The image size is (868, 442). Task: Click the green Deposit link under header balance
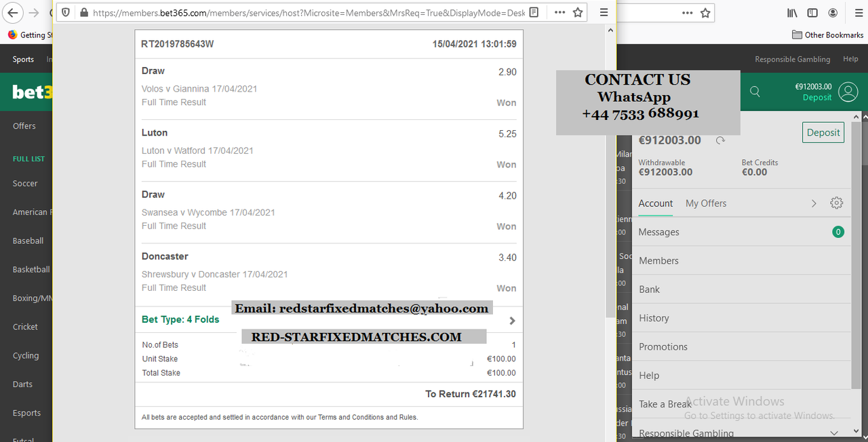[x=817, y=98]
